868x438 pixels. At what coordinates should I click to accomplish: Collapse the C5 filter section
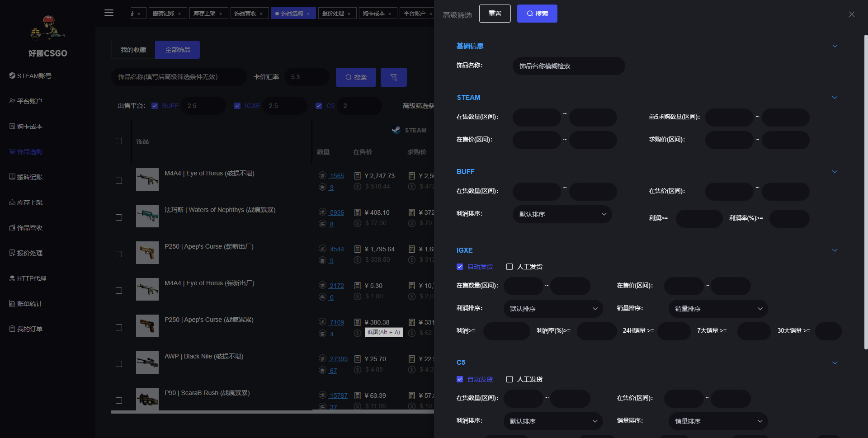point(835,363)
